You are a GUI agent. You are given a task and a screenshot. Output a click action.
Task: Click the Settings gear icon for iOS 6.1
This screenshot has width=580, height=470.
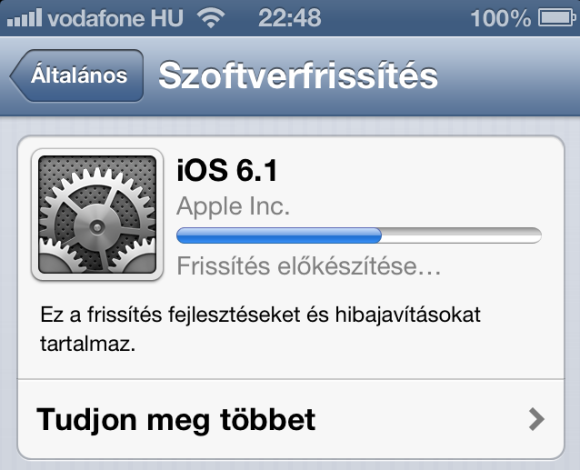97,214
